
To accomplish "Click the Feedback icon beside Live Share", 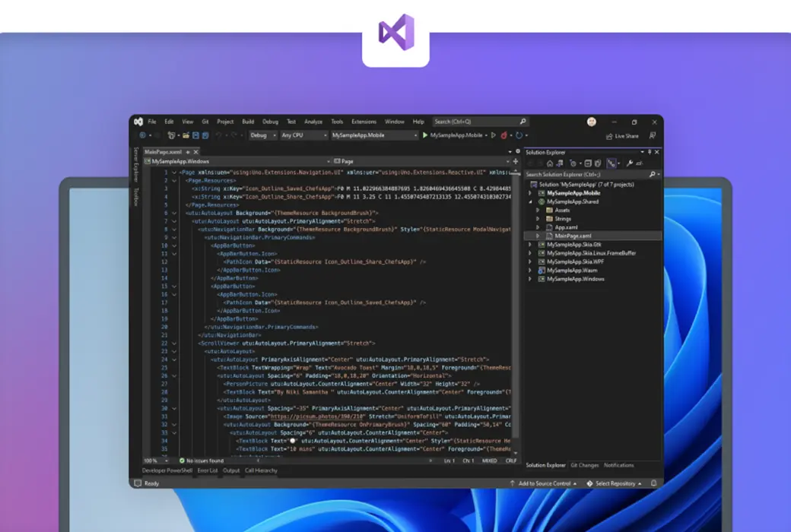I will (653, 135).
